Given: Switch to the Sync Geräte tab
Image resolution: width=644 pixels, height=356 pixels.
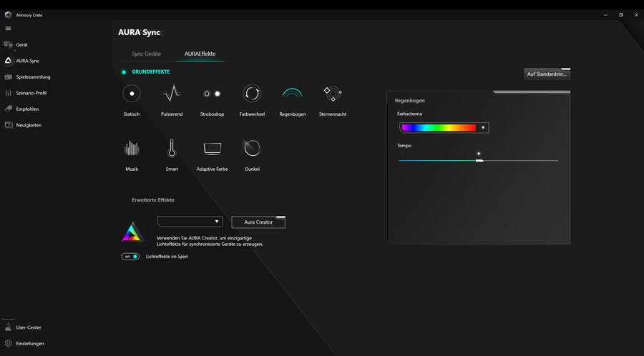Looking at the screenshot, I should coord(146,54).
